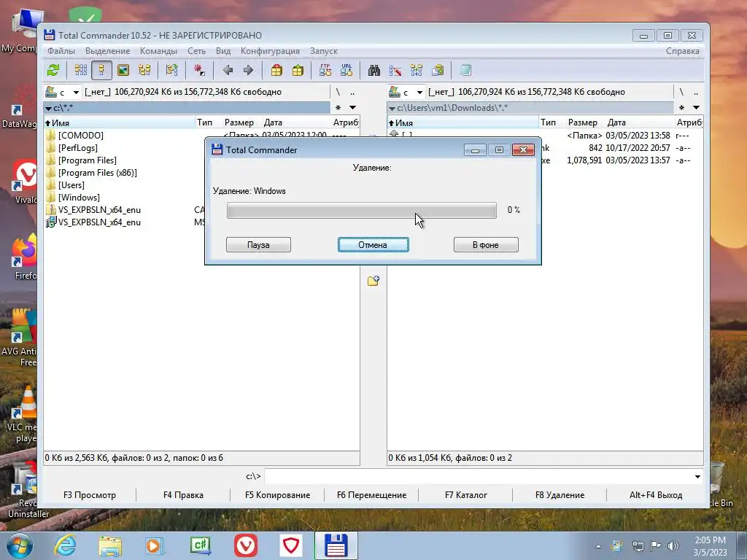Viewport: 747px width, 560px height.
Task: Open the Команды menu
Action: (x=158, y=51)
